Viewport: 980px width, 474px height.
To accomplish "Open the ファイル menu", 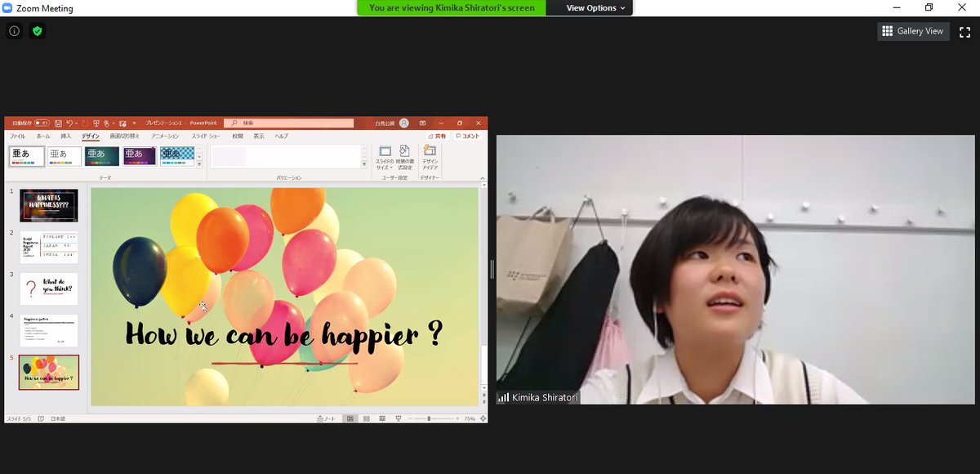I will click(16, 136).
